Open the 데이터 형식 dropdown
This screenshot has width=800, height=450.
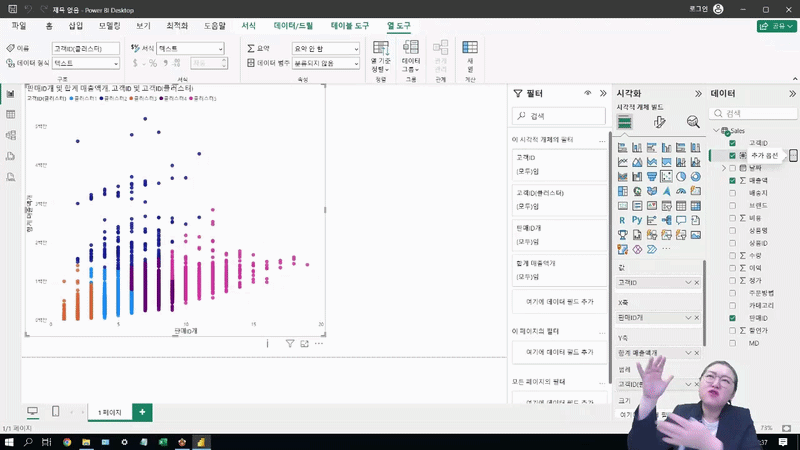pos(85,63)
